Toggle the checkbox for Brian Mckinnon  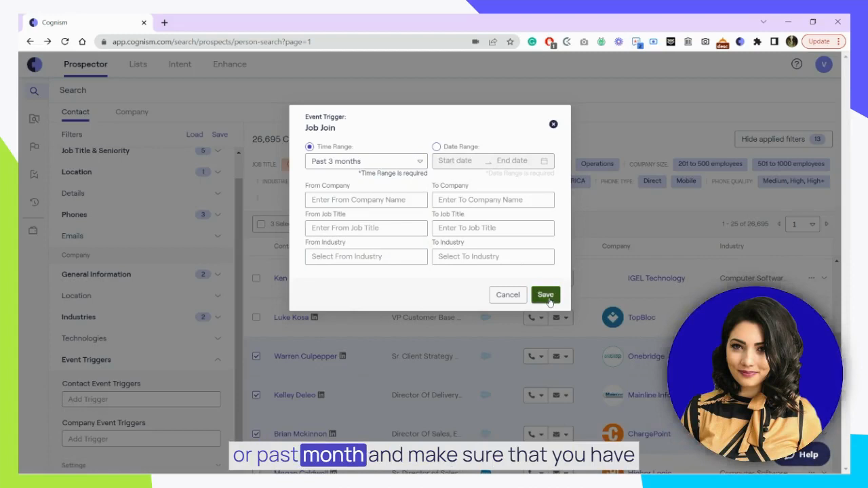(256, 434)
